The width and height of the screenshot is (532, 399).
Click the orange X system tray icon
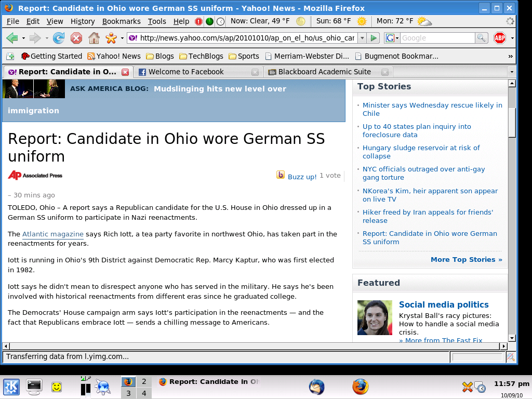point(467,387)
